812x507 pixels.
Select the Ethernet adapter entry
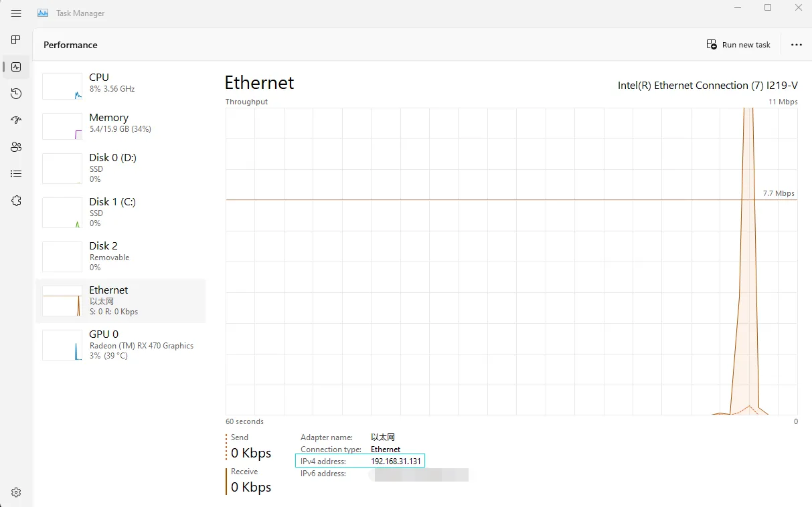tap(120, 300)
